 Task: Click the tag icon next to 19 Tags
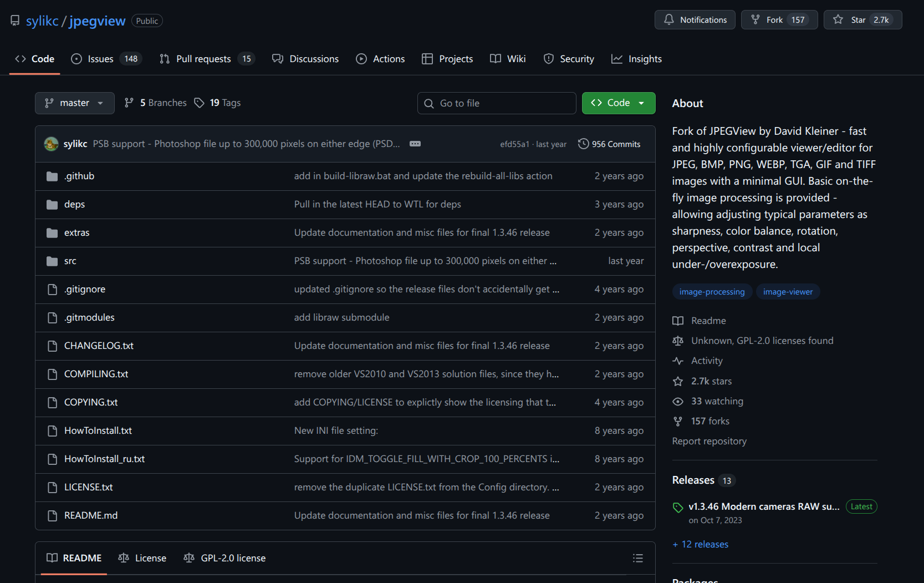pos(199,103)
